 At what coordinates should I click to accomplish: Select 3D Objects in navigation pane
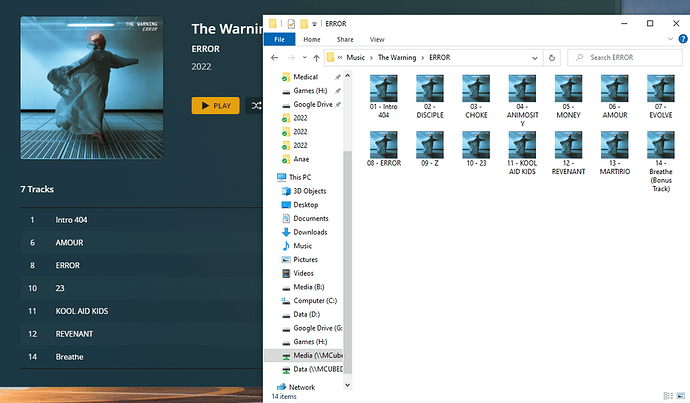[x=309, y=191]
